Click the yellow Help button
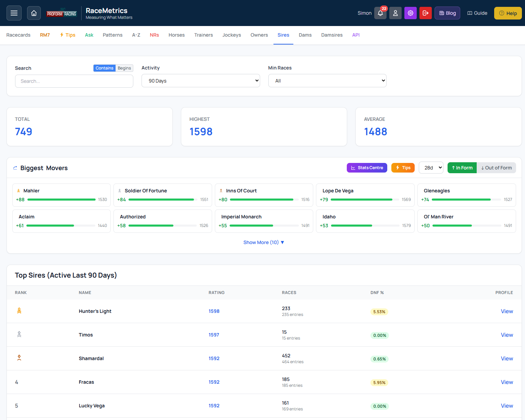 tap(508, 13)
